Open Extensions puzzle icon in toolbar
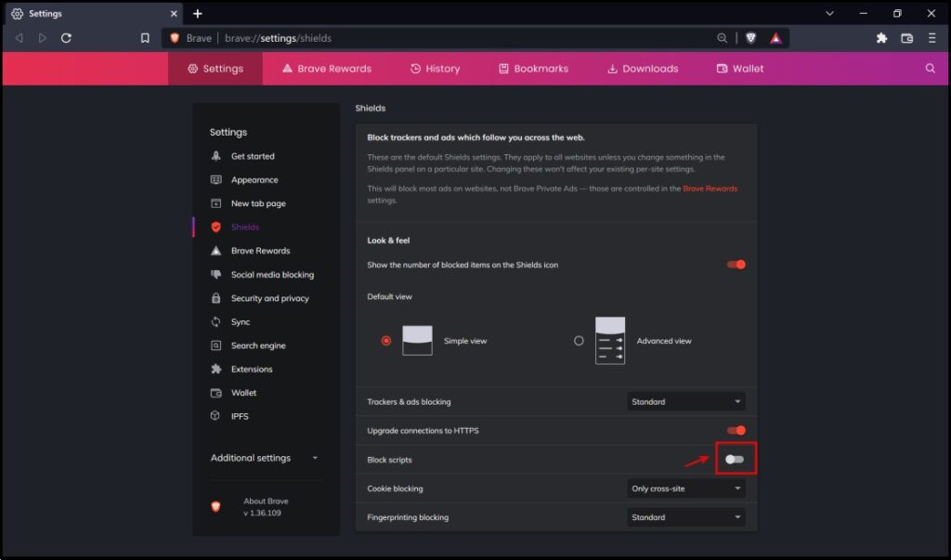This screenshot has width=951, height=560. pos(882,38)
